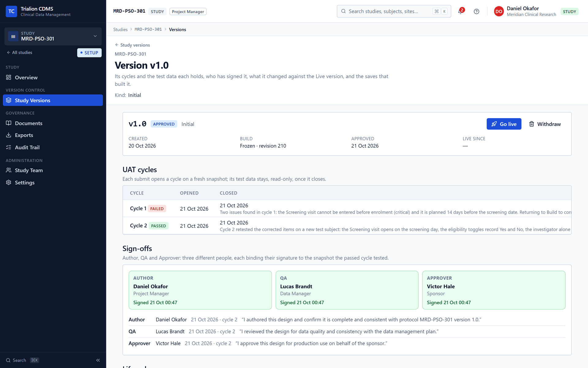Click the Study Team people icon
The height and width of the screenshot is (368, 588).
point(9,170)
